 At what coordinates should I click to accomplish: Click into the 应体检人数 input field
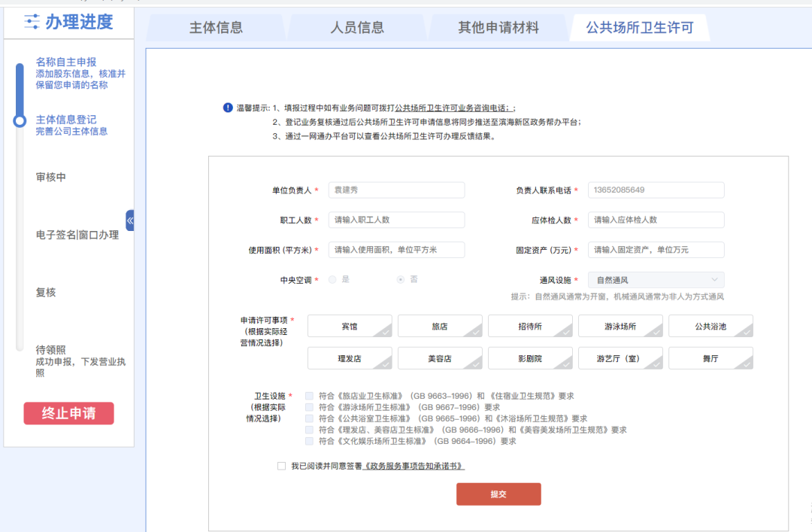656,220
